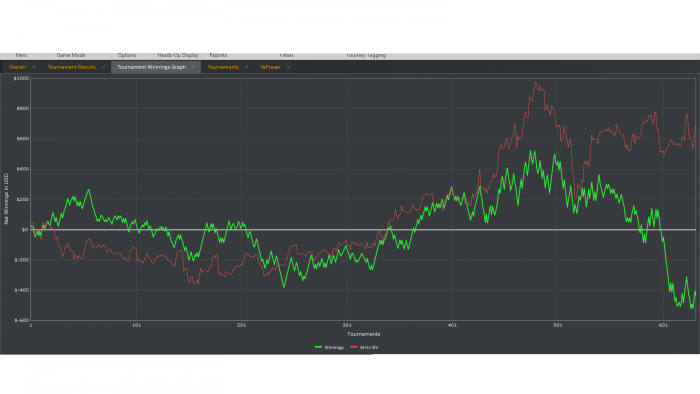The height and width of the screenshot is (394, 700).
Task: Switch to the Tournaments tab
Action: [223, 67]
